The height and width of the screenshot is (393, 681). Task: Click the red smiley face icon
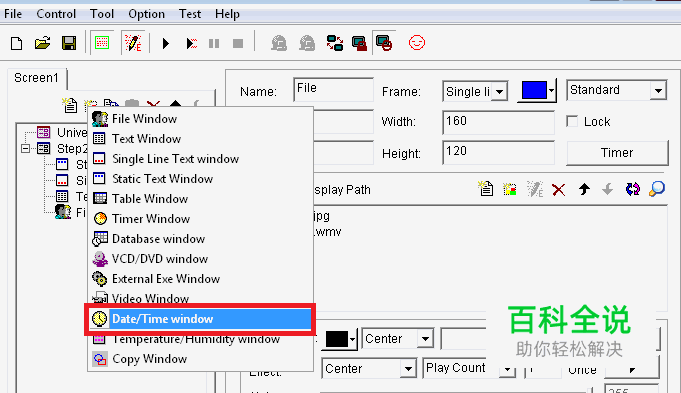(x=417, y=43)
